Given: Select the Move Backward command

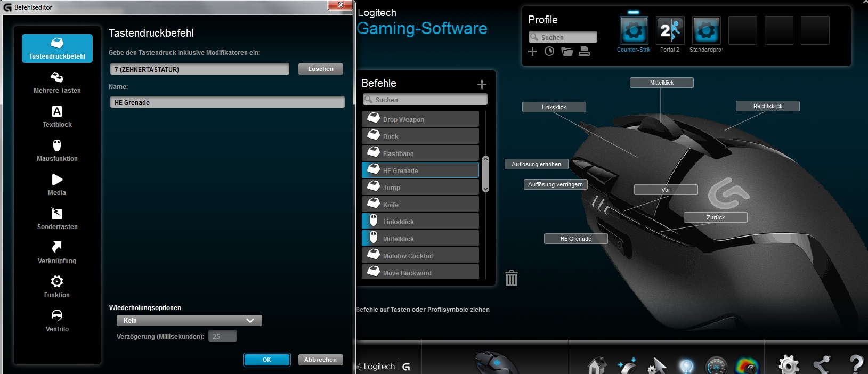Looking at the screenshot, I should pyautogui.click(x=420, y=272).
